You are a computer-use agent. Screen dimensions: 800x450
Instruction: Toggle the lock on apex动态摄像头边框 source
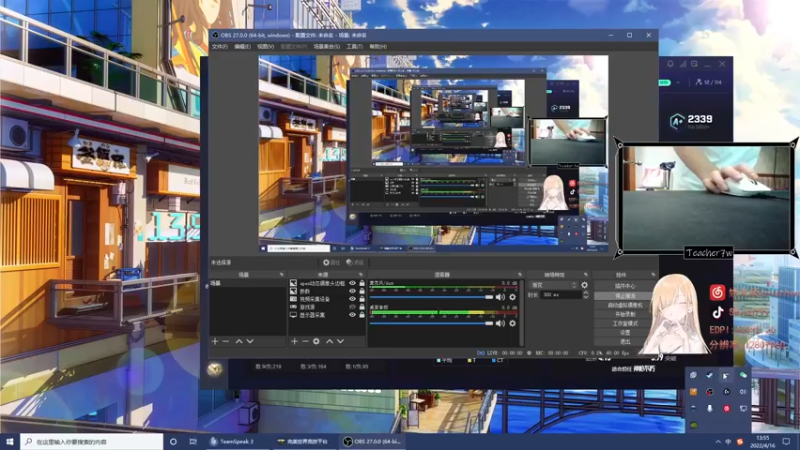362,283
